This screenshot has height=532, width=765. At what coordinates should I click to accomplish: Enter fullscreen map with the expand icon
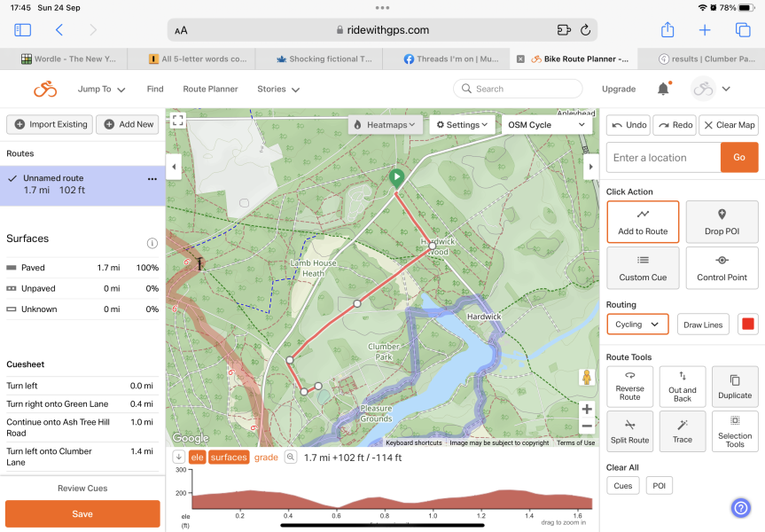point(178,120)
